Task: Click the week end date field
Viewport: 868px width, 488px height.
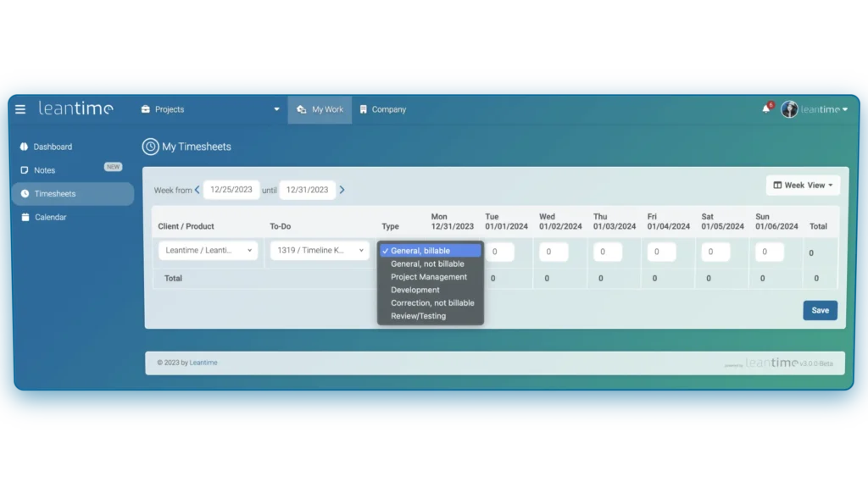Action: (307, 190)
